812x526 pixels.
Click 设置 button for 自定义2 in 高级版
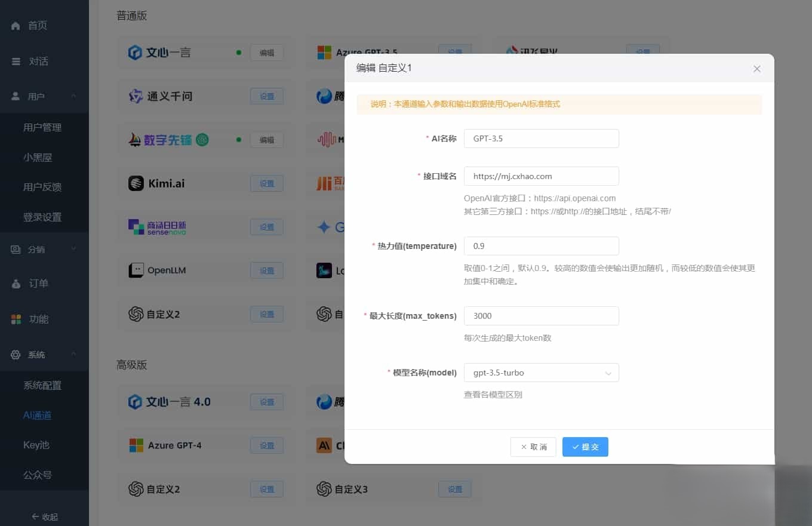click(x=267, y=489)
